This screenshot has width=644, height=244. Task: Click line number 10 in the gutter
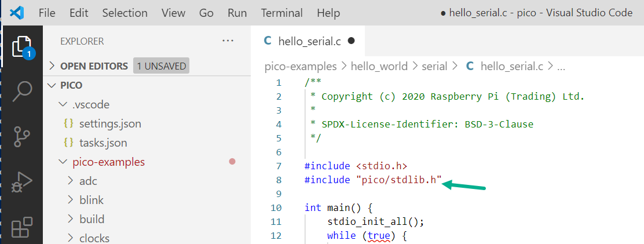[x=276, y=207]
